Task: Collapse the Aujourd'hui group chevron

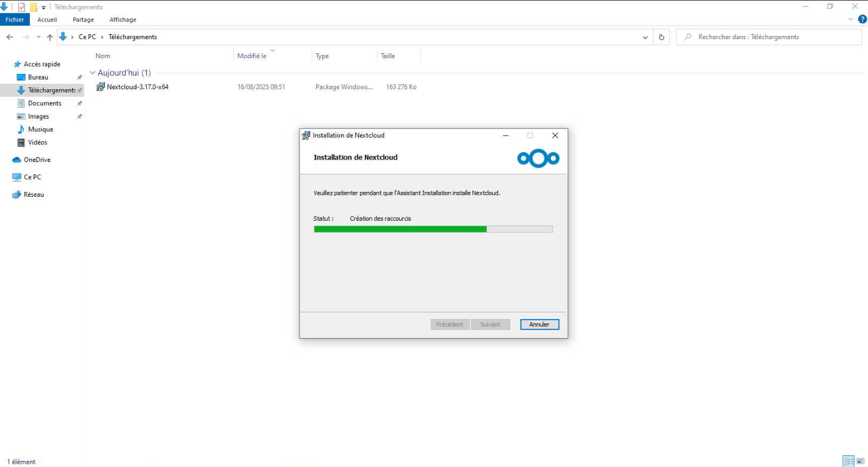Action: 92,73
